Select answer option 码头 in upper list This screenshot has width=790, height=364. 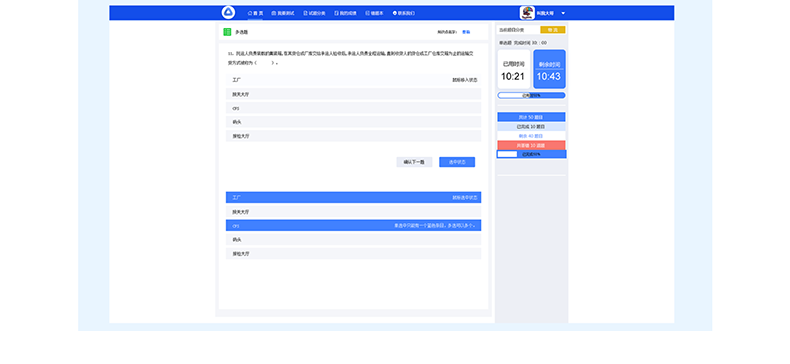point(353,122)
